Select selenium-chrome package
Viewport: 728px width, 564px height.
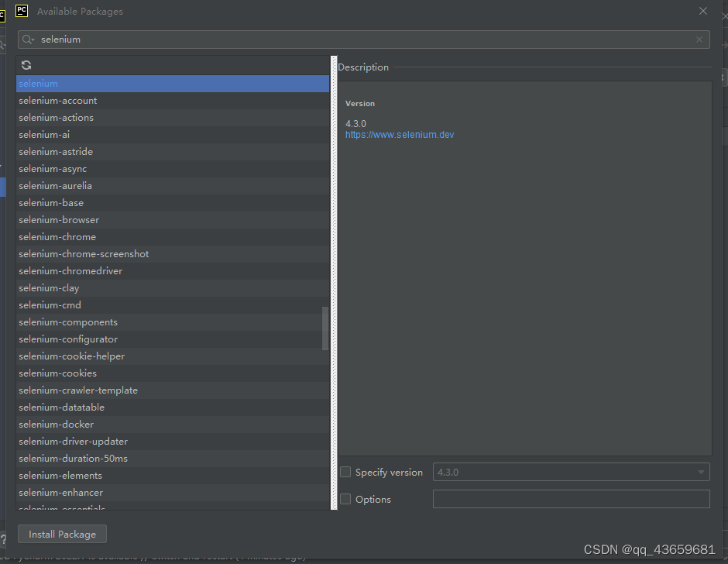[173, 237]
